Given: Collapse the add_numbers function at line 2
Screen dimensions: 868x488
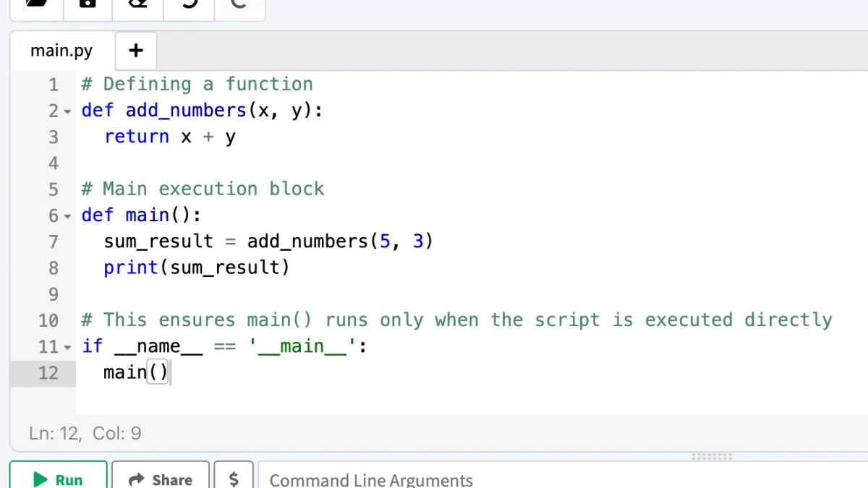Looking at the screenshot, I should pos(68,111).
